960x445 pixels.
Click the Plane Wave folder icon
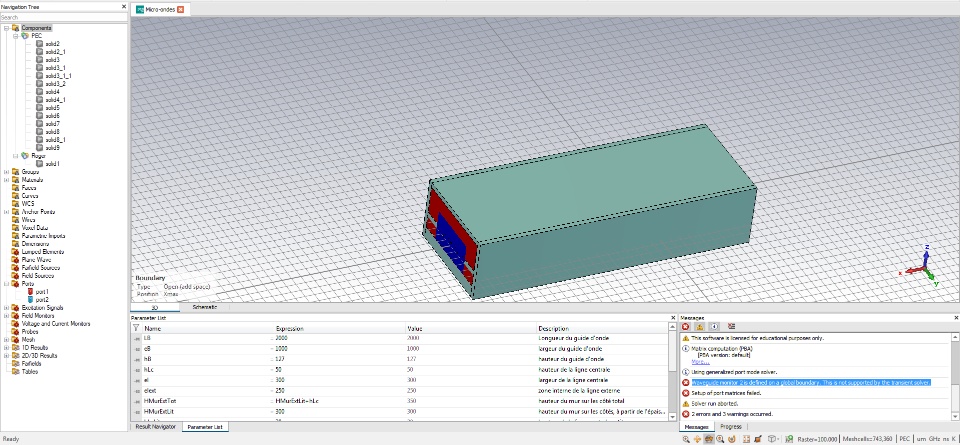coord(15,260)
